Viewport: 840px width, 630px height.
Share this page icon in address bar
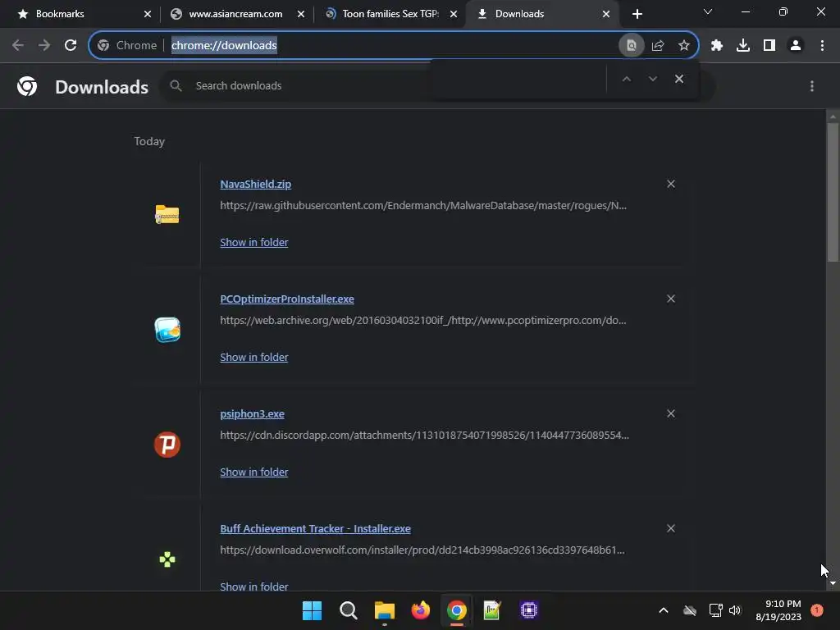click(x=658, y=46)
